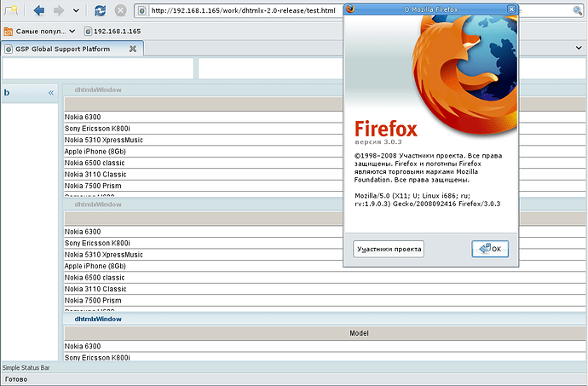
Task: Click OK in the About Firefox dialog
Action: [490, 249]
